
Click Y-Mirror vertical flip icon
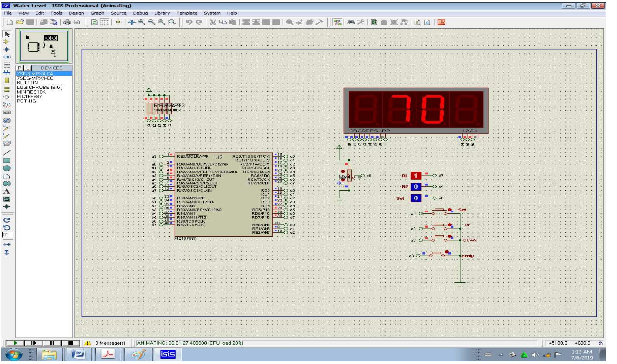7,252
